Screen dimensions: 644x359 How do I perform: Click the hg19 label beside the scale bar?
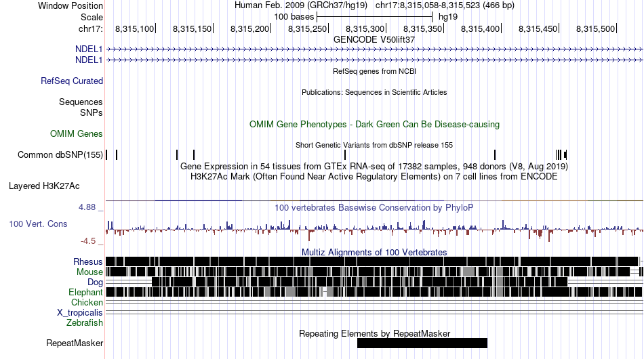448,17
